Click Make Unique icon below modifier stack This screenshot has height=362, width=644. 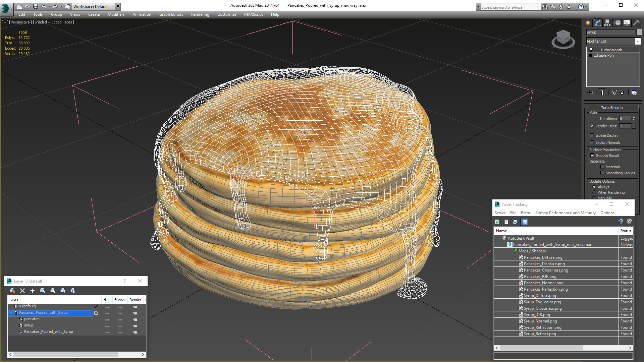click(614, 93)
